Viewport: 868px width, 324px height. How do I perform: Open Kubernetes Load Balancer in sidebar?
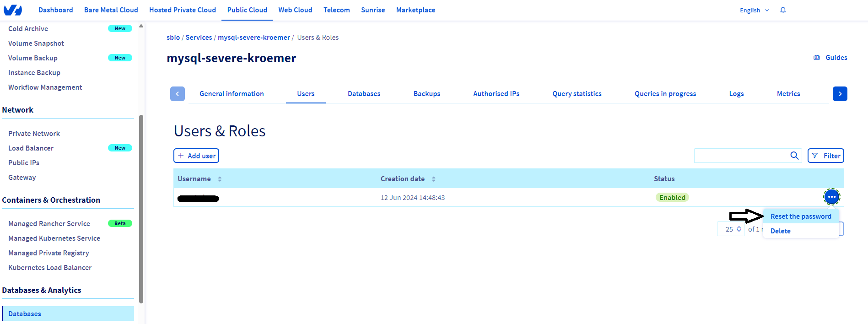click(50, 268)
